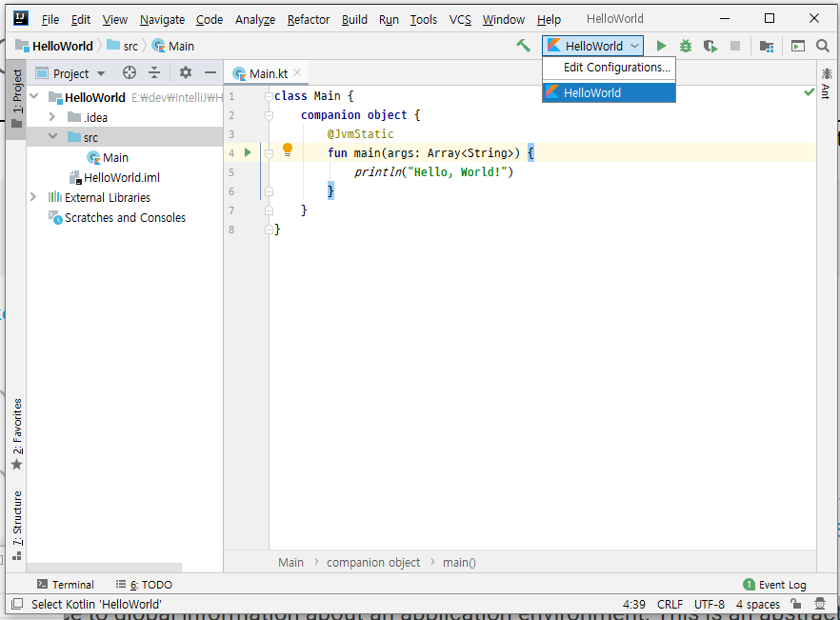Open the VCS menu

pyautogui.click(x=460, y=20)
